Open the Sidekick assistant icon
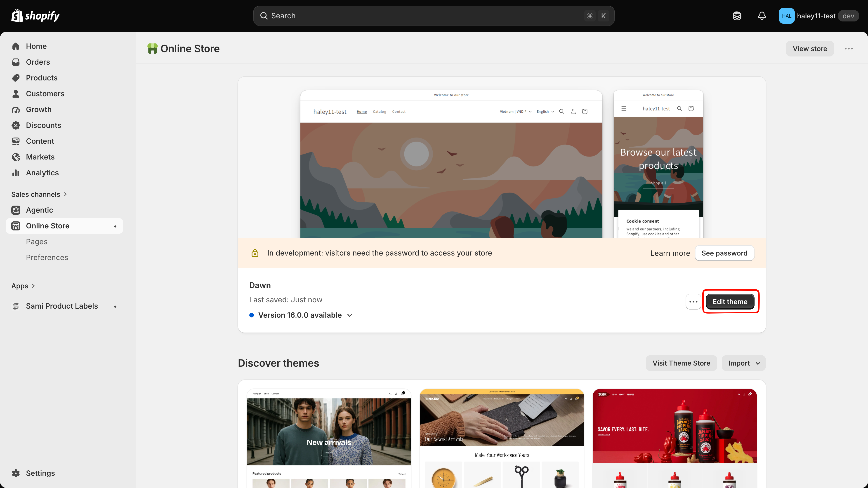Viewport: 868px width, 488px height. point(737,16)
